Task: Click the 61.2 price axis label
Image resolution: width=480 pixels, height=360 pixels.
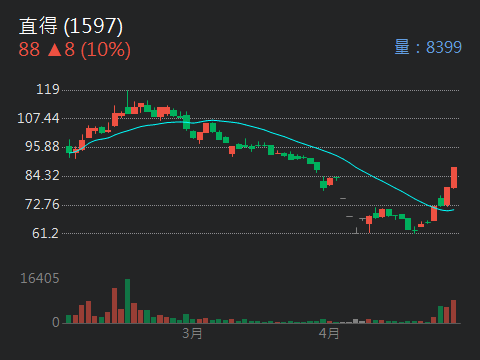Action: click(45, 233)
